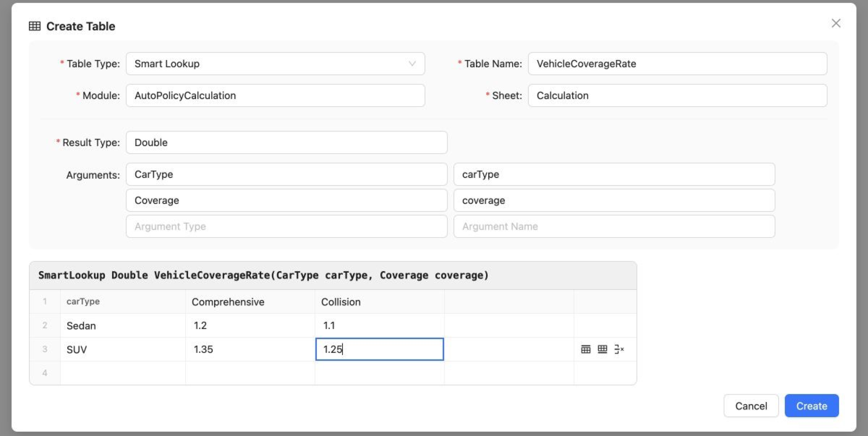The width and height of the screenshot is (868, 436).
Task: Select the SUV cell
Action: [x=123, y=349]
